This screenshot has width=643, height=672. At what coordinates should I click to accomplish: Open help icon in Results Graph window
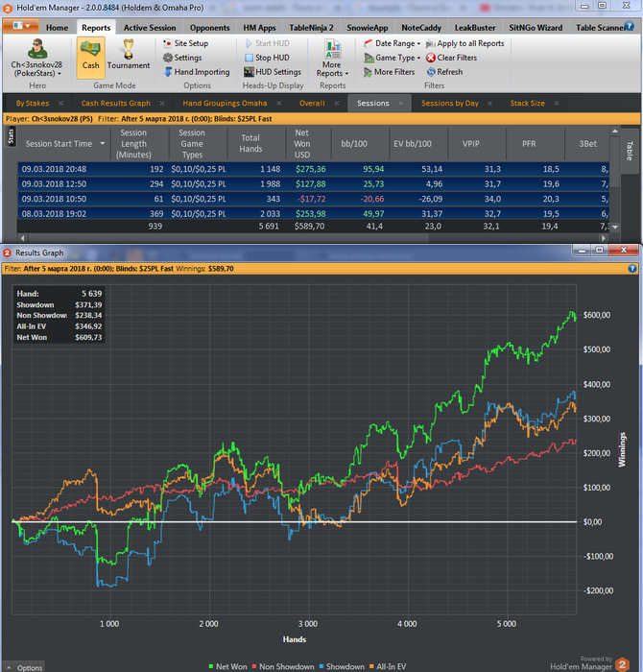[x=632, y=269]
